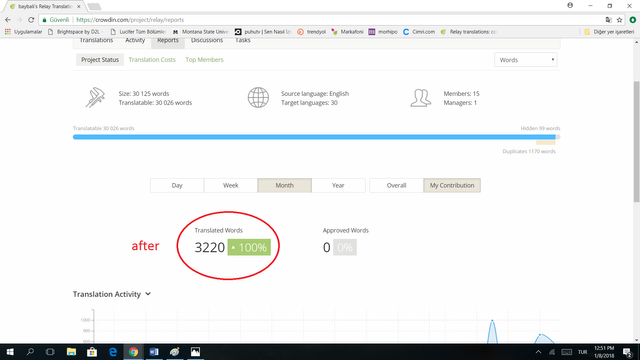This screenshot has width=640, height=360.
Task: Open Microsoft Word from taskbar
Action: 154,352
